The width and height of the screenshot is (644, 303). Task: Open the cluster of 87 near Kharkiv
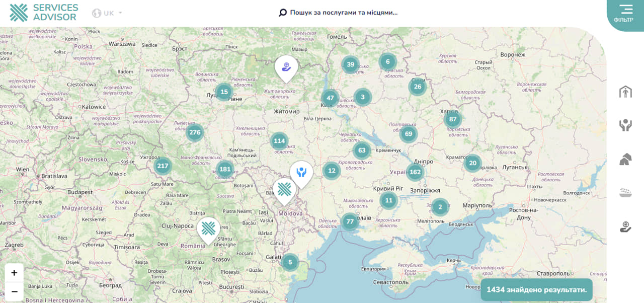[x=453, y=119]
